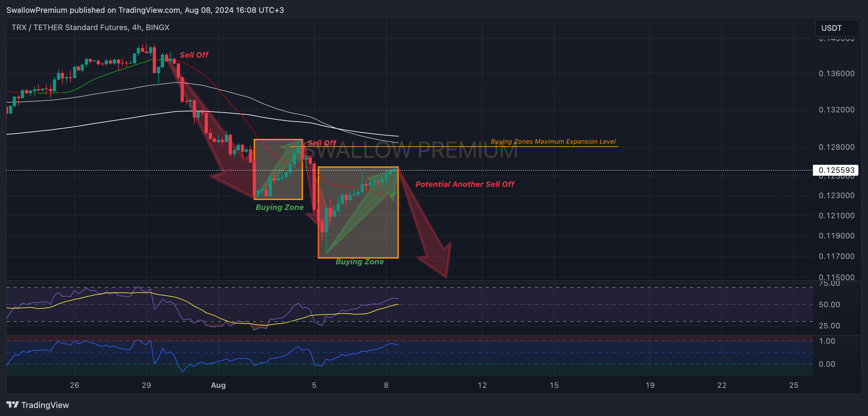Click the '26' date label on time axis
Screen dimensions: 868x416
pyautogui.click(x=74, y=385)
